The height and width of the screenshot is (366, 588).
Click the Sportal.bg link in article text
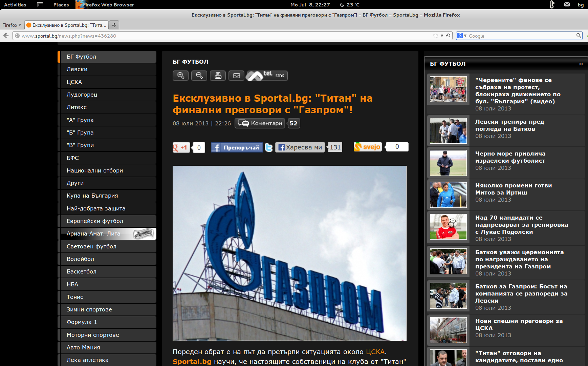coord(192,362)
